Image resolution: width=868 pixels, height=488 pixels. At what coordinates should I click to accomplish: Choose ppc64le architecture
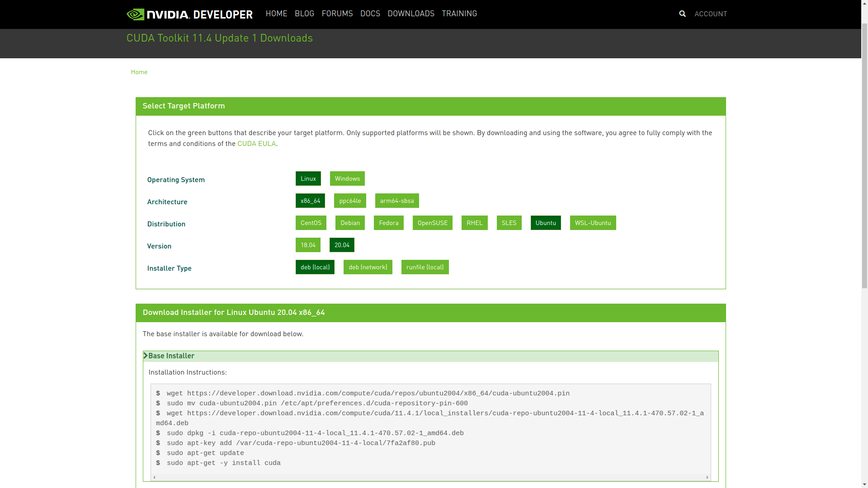tap(349, 201)
